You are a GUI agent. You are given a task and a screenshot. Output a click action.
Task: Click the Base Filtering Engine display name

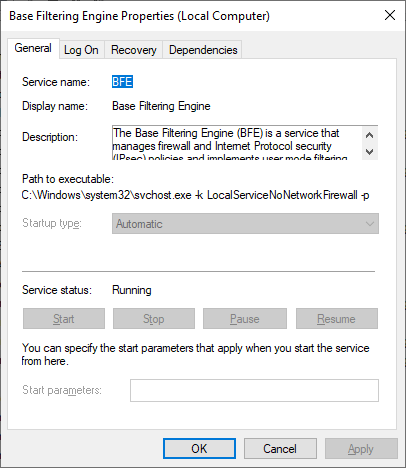coord(161,106)
